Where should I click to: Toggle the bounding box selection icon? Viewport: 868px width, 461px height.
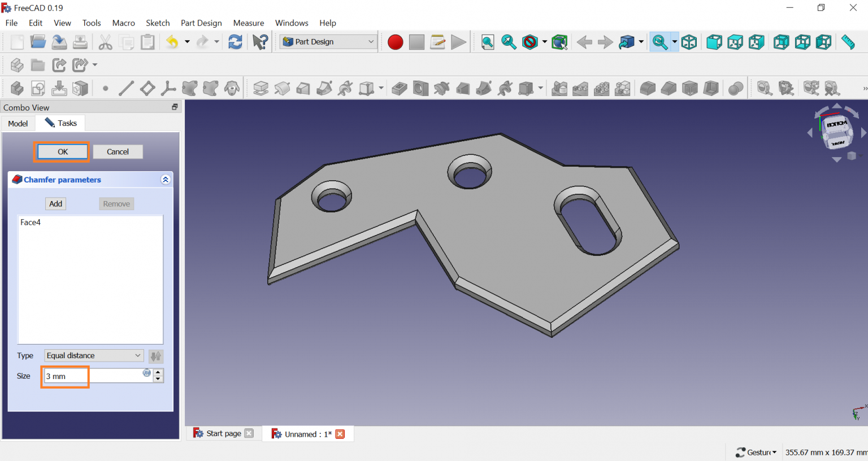[x=559, y=42]
